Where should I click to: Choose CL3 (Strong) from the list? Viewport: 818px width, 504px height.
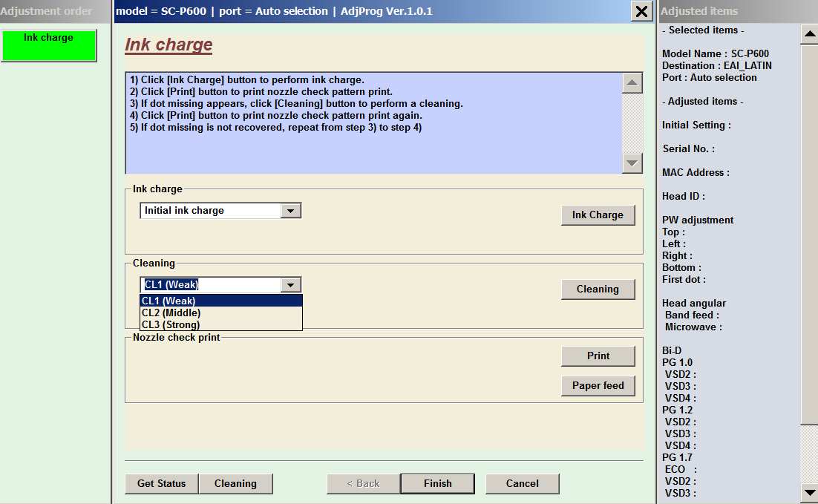[x=220, y=324]
